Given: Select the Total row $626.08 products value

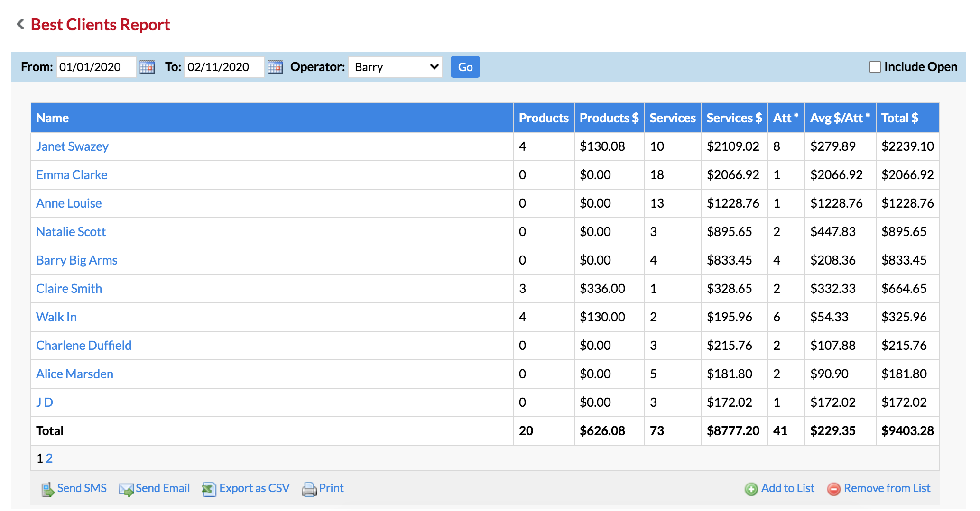Looking at the screenshot, I should (609, 431).
